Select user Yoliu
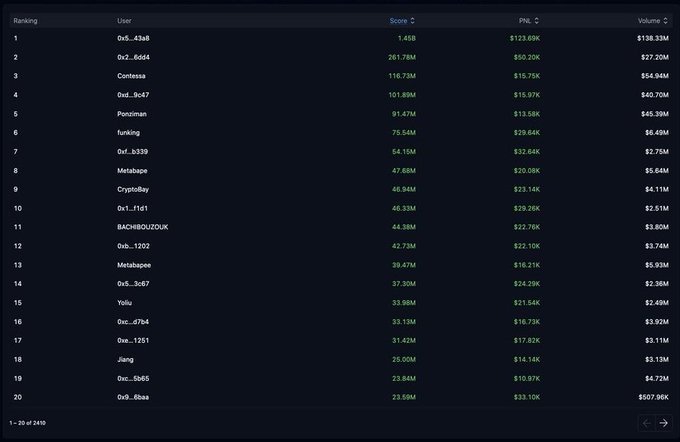Viewport: 680px width, 442px height. 124,303
